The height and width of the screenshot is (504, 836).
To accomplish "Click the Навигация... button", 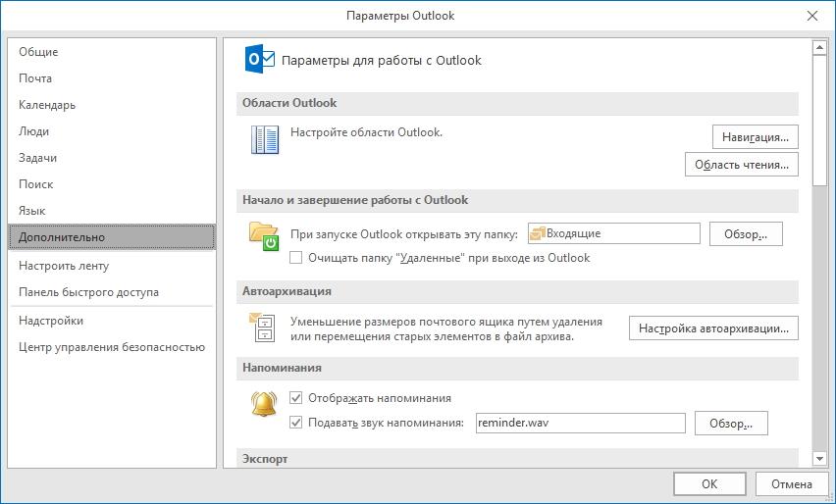I will pyautogui.click(x=755, y=137).
